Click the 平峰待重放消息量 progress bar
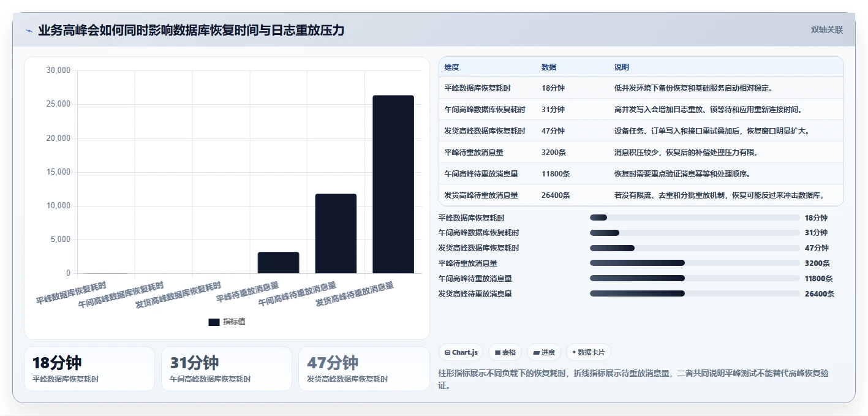 coord(695,263)
